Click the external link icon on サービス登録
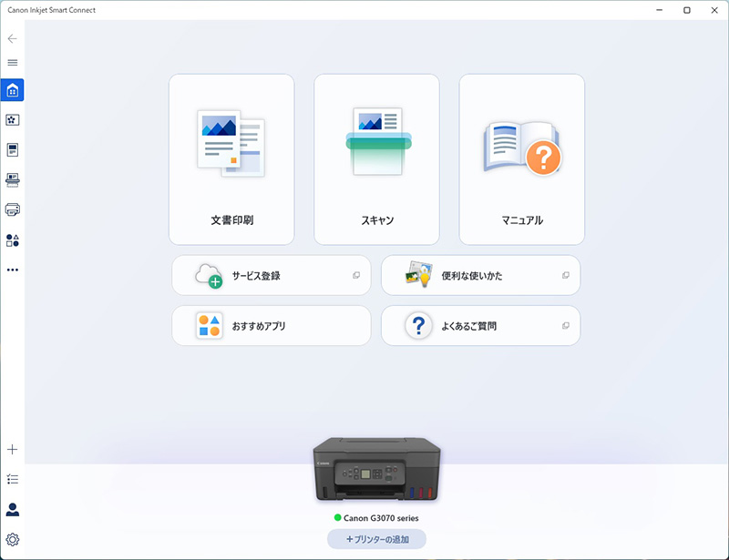 click(x=356, y=275)
